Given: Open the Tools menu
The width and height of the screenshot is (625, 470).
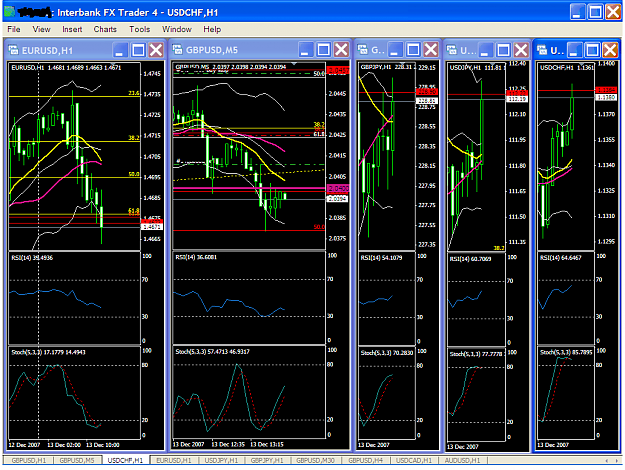Looking at the screenshot, I should tap(140, 29).
